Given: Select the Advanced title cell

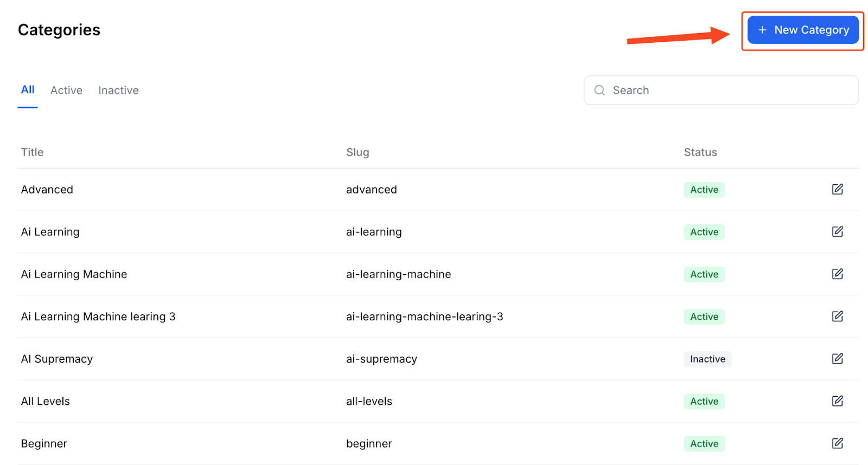Looking at the screenshot, I should tap(47, 190).
